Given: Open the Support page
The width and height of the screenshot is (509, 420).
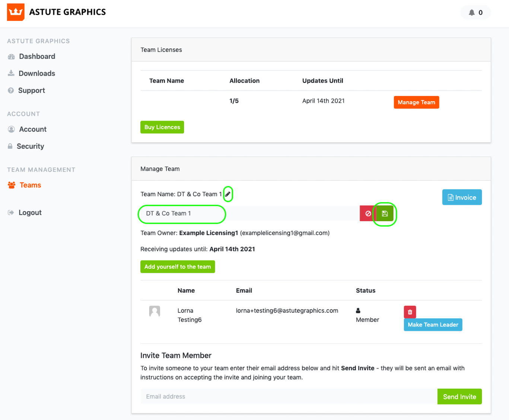Looking at the screenshot, I should tap(31, 90).
